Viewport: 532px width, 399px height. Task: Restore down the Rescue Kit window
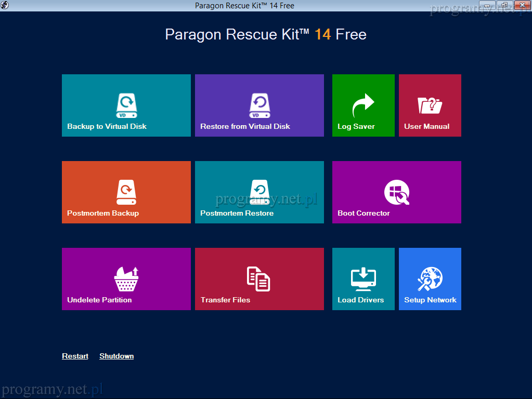pyautogui.click(x=504, y=5)
